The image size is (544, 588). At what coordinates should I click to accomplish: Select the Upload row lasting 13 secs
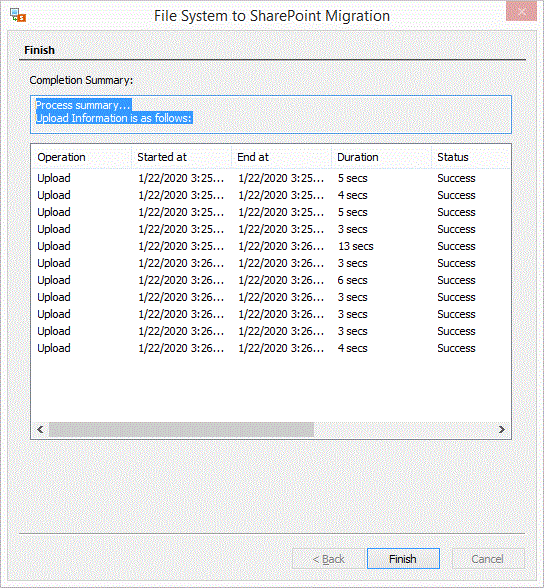[271, 246]
